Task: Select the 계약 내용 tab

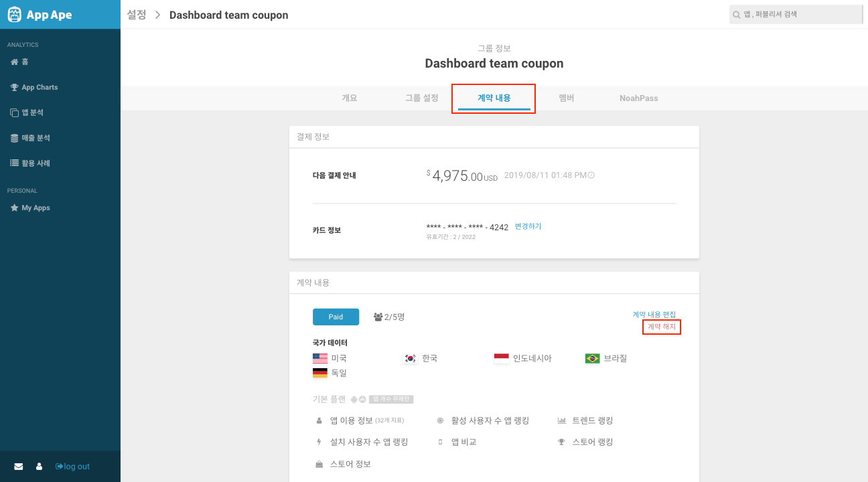Action: coord(494,98)
